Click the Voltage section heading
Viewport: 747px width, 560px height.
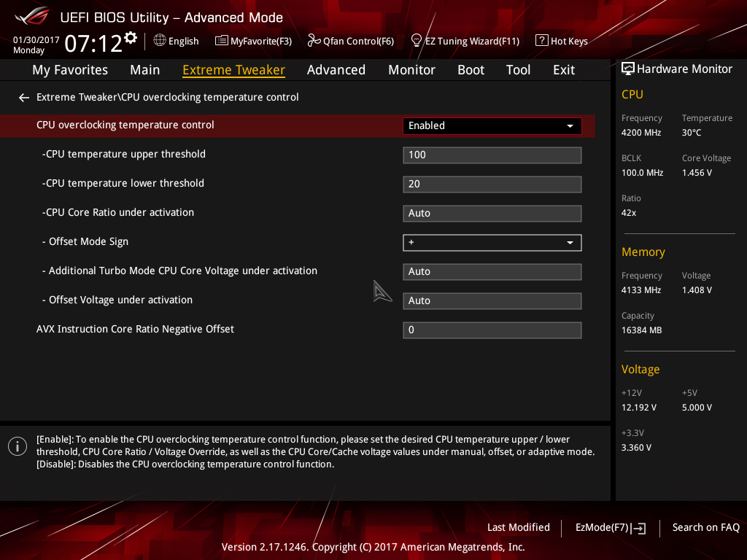point(640,370)
